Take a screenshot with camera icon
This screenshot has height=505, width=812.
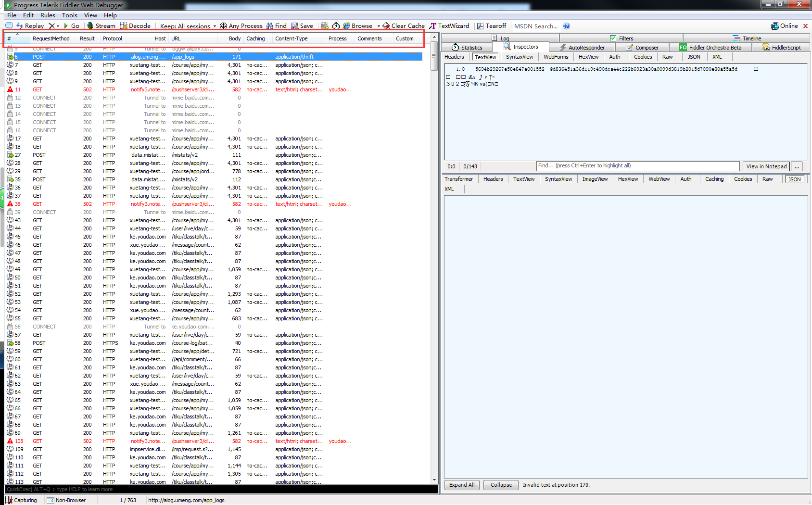(x=325, y=26)
